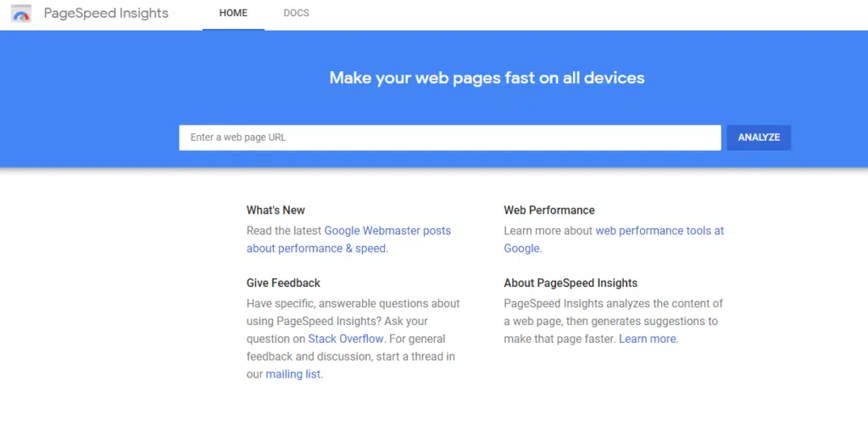Switch to the HOME tab
Image resolution: width=868 pixels, height=448 pixels.
pyautogui.click(x=233, y=14)
